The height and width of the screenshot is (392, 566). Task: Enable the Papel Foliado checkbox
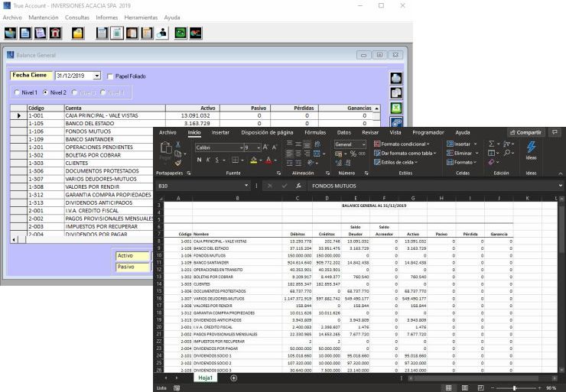pos(110,76)
